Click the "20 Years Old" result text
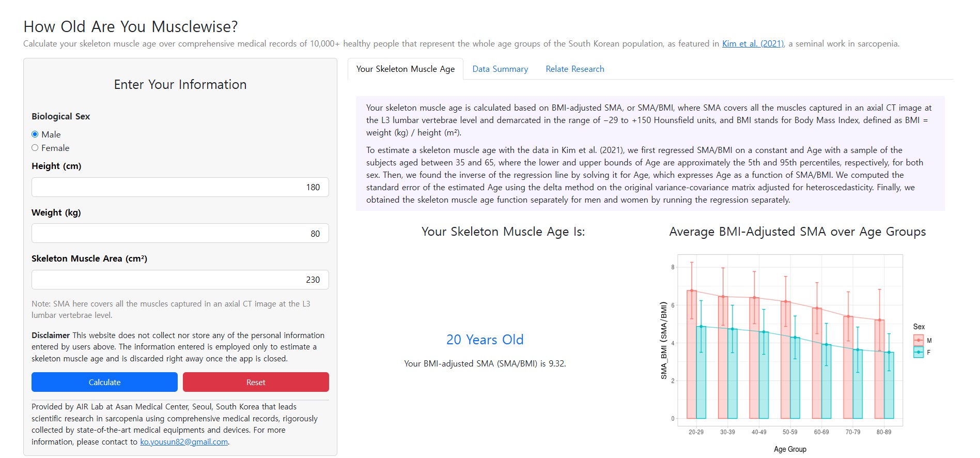Viewport: 980px width, 458px height. (485, 340)
